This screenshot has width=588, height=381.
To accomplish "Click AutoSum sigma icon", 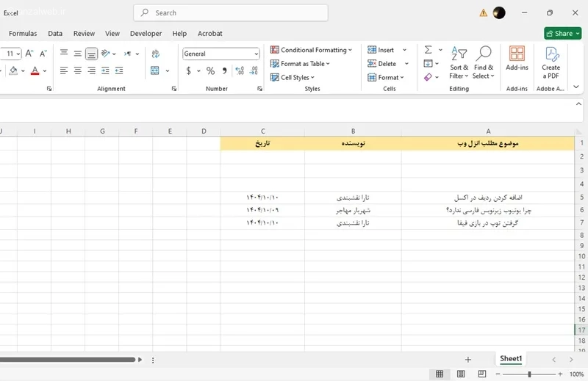I will tap(429, 49).
